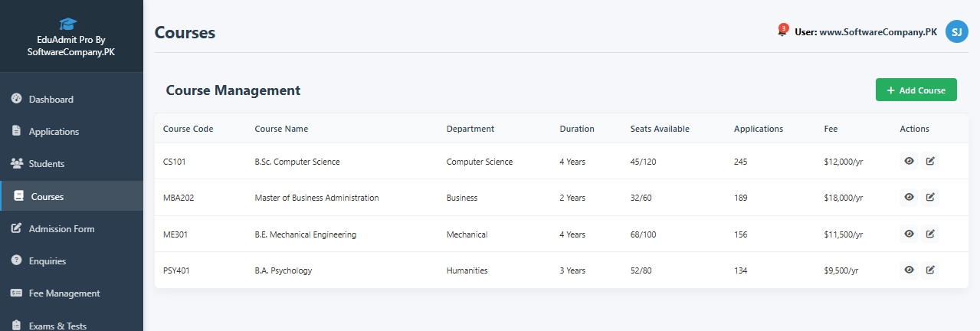Image resolution: width=980 pixels, height=331 pixels.
Task: Click the User: www.SoftwareCompany.PK label
Action: pyautogui.click(x=866, y=32)
